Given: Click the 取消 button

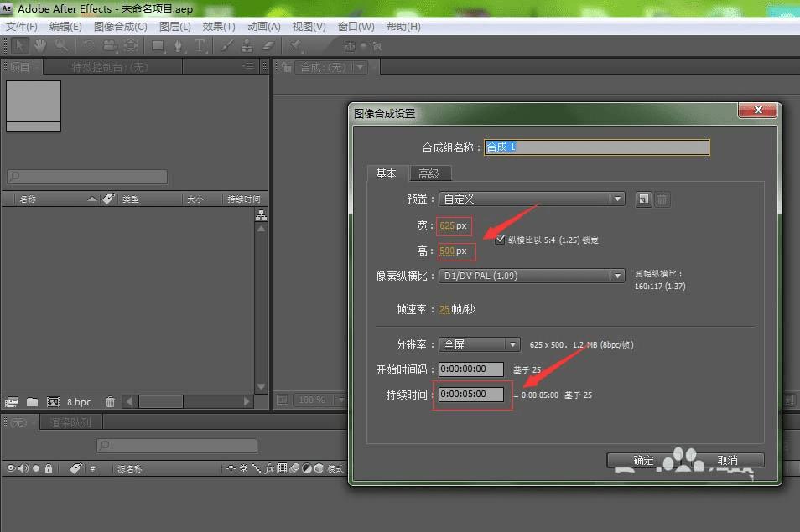Looking at the screenshot, I should tap(728, 460).
